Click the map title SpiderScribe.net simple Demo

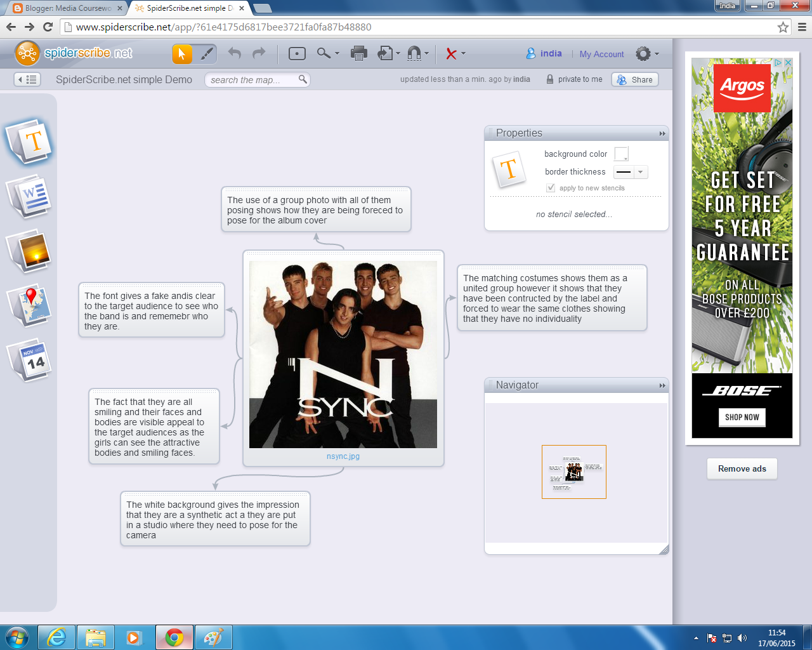point(124,79)
